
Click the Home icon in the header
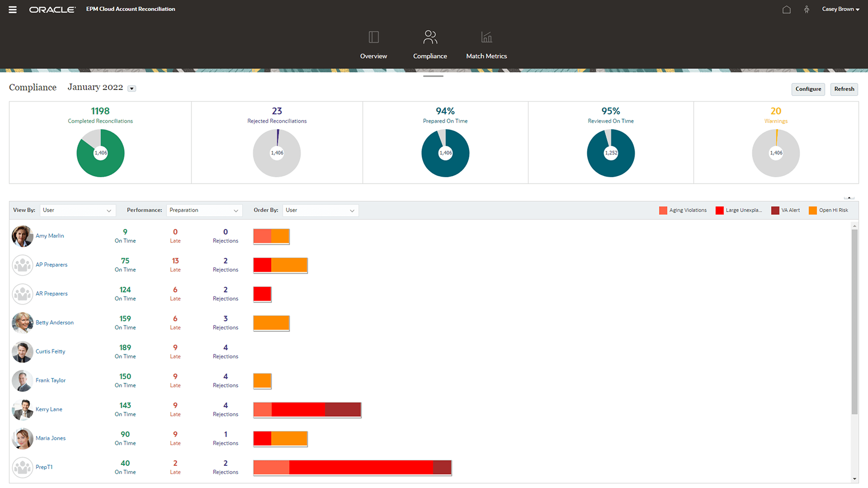[x=786, y=9]
